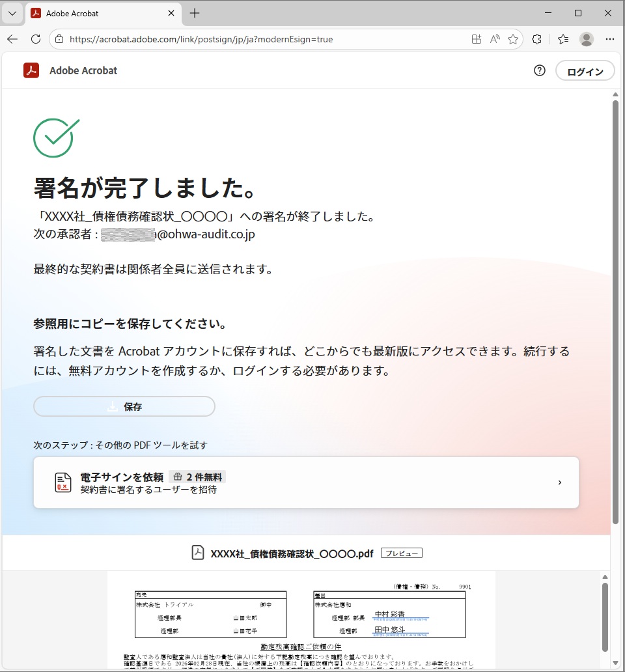Screen dimensions: 625x672
Task: Click the PDF file icon near filename
Action: (x=198, y=553)
